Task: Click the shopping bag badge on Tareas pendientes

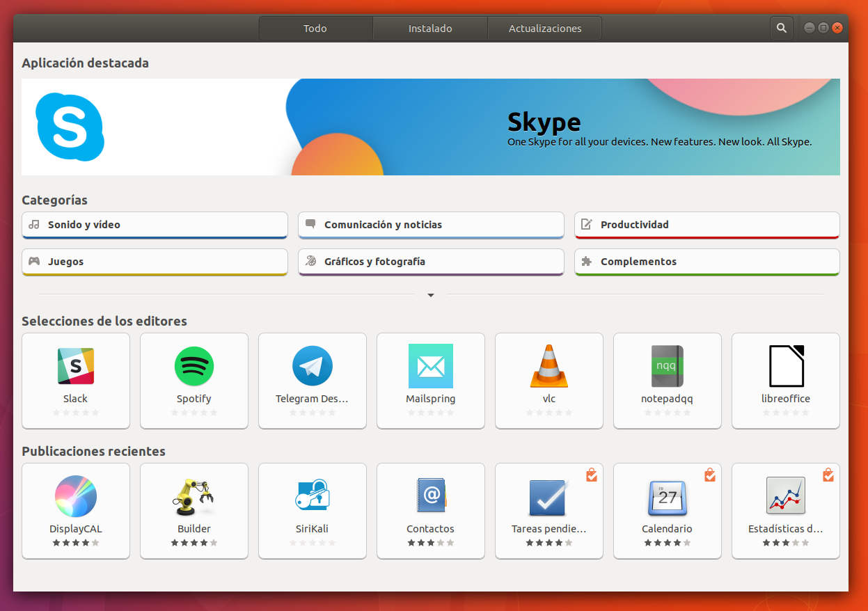Action: click(x=591, y=475)
